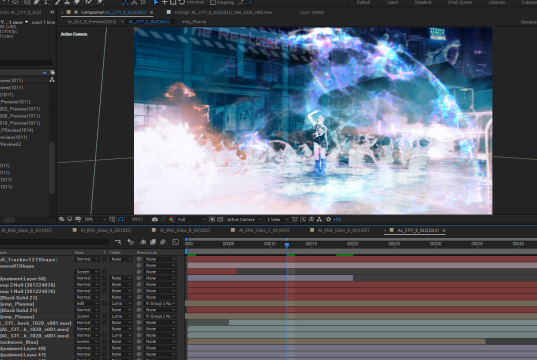The height and width of the screenshot is (360, 537).
Task: Open the graph editor icon
Action: (175, 242)
